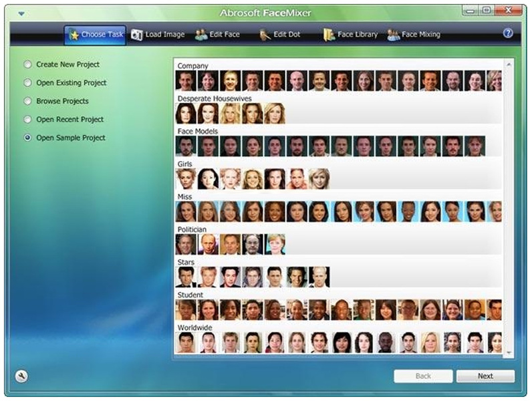Close the Abrosoft FaceMixer window
This screenshot has height=401, width=532.
tap(508, 11)
